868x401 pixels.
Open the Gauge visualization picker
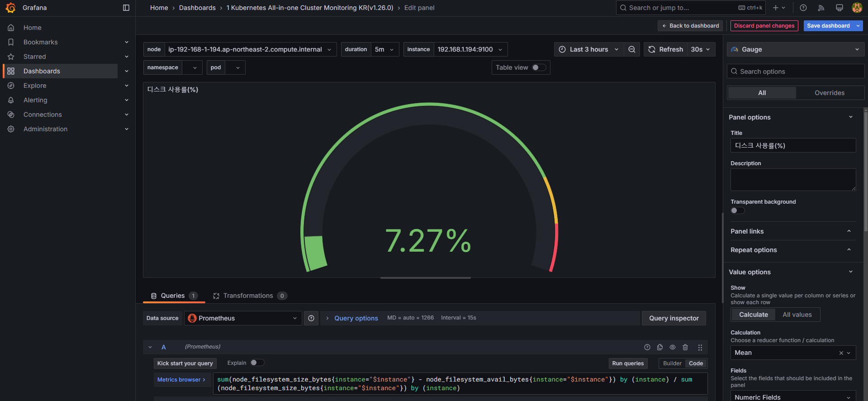point(796,49)
